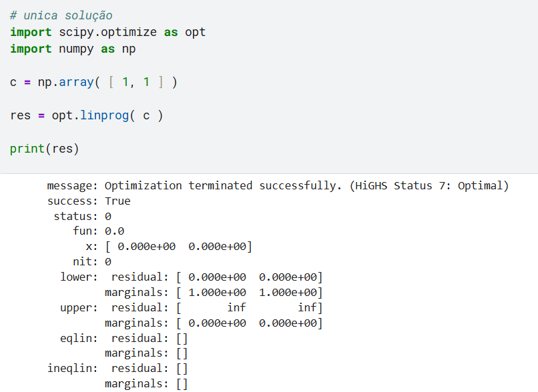Click the 'success: True' output line

pos(89,201)
